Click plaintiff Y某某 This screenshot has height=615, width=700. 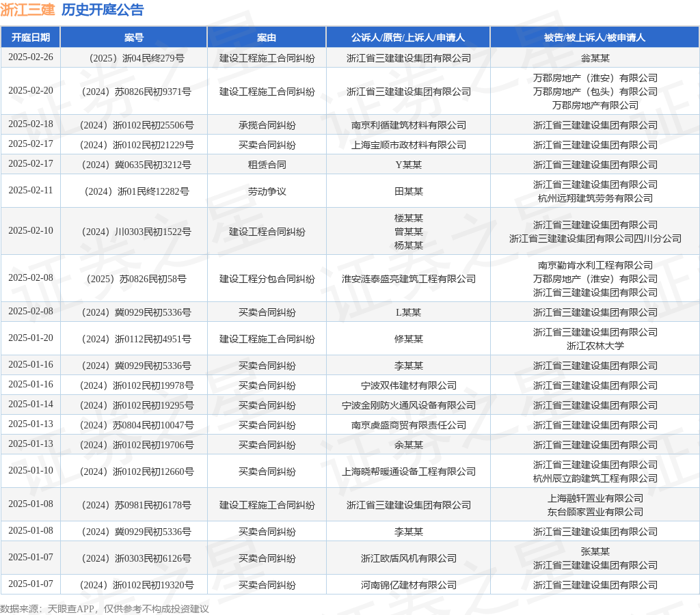point(409,165)
